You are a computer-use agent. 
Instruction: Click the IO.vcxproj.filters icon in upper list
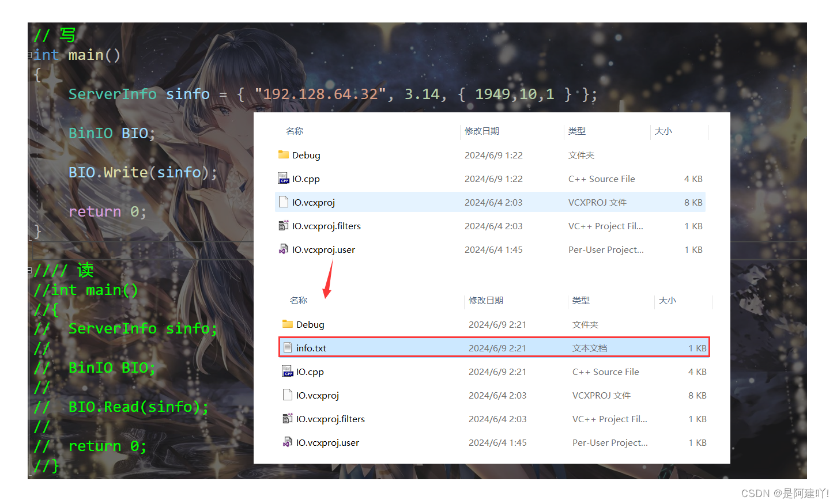(283, 226)
